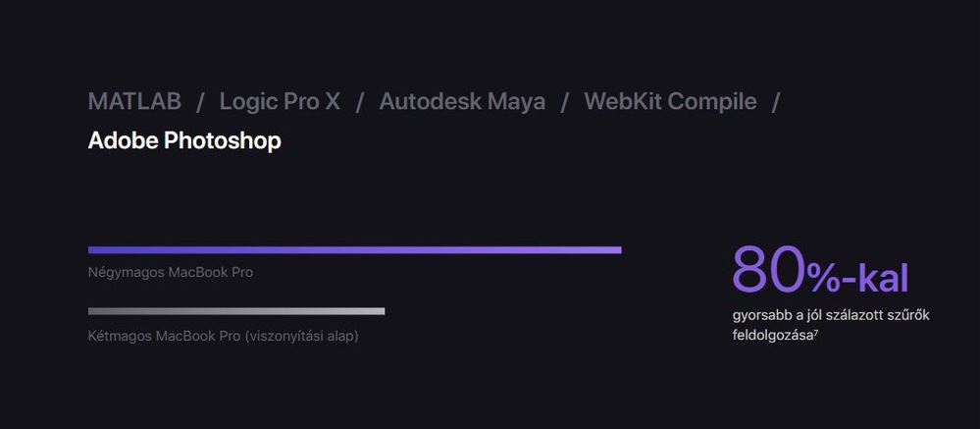Image resolution: width=980 pixels, height=429 pixels.
Task: Click the slash after WebKit Compile
Action: click(x=776, y=102)
